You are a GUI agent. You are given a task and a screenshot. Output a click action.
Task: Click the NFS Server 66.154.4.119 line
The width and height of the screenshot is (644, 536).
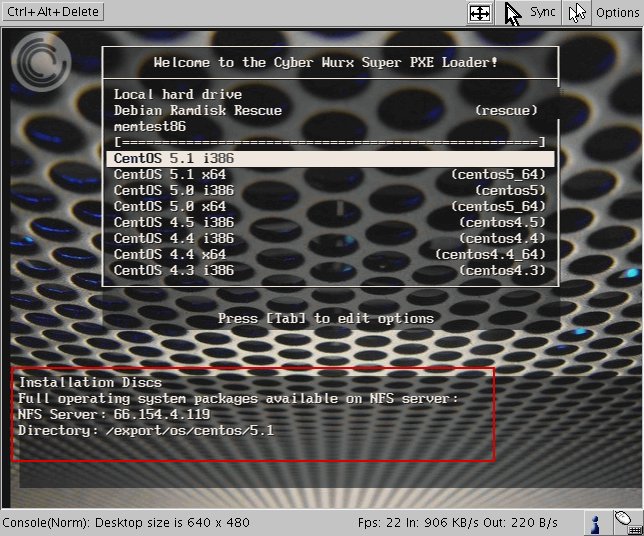(x=114, y=414)
